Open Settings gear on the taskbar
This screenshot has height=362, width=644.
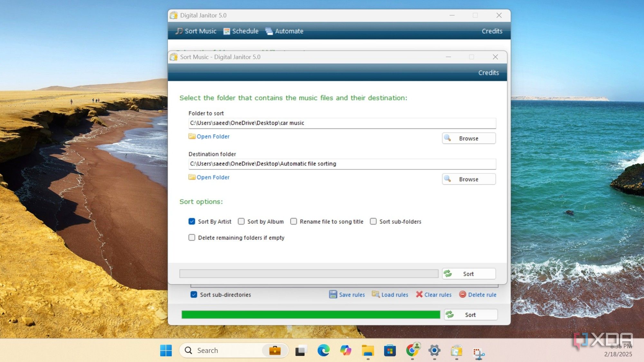[x=434, y=350]
